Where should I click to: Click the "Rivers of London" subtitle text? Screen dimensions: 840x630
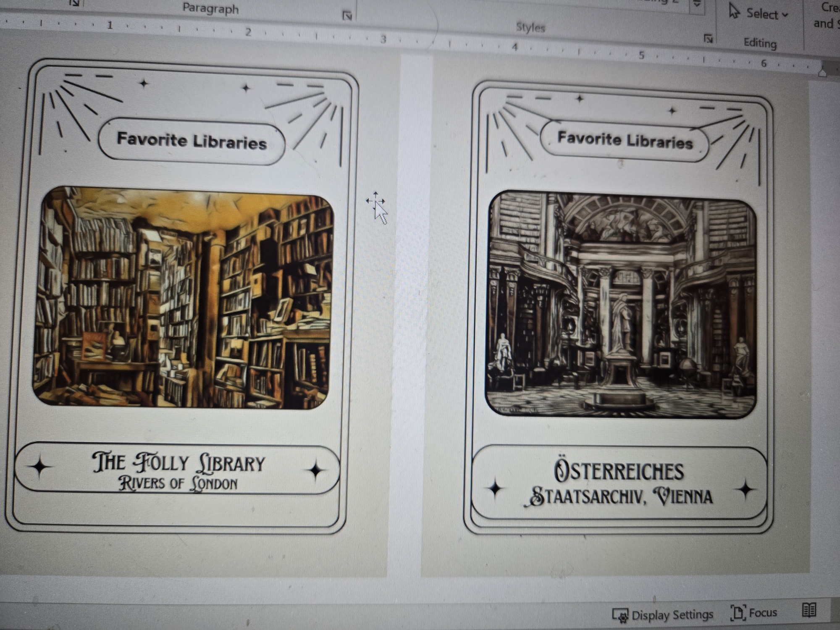178,483
